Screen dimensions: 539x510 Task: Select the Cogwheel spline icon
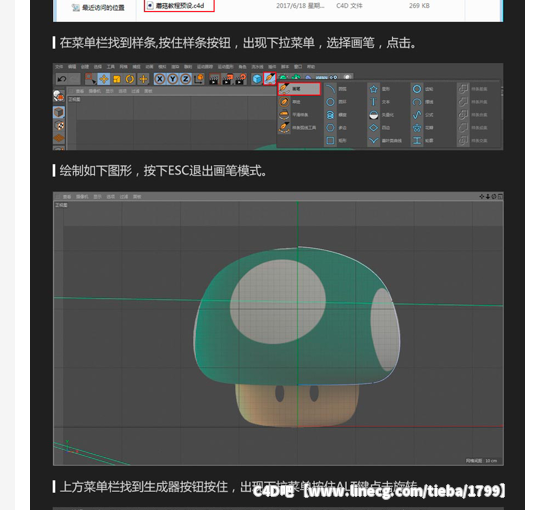[x=417, y=89]
